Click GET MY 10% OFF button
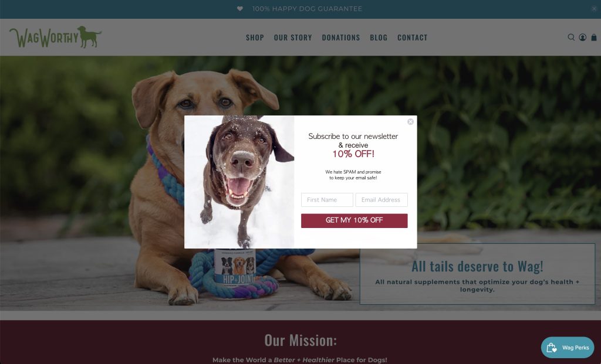This screenshot has height=364, width=601. coord(354,220)
